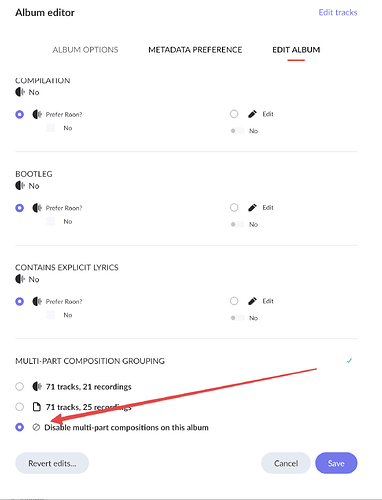
Task: Toggle the No switch under Explicit Lyrics Edit
Action: point(237,318)
